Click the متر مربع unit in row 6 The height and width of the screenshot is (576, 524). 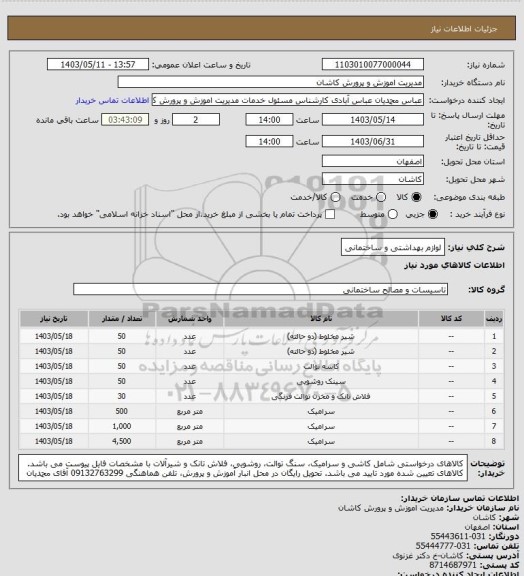point(190,412)
